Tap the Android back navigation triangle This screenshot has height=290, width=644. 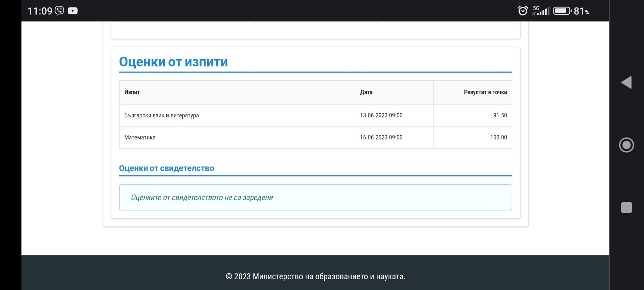(626, 82)
